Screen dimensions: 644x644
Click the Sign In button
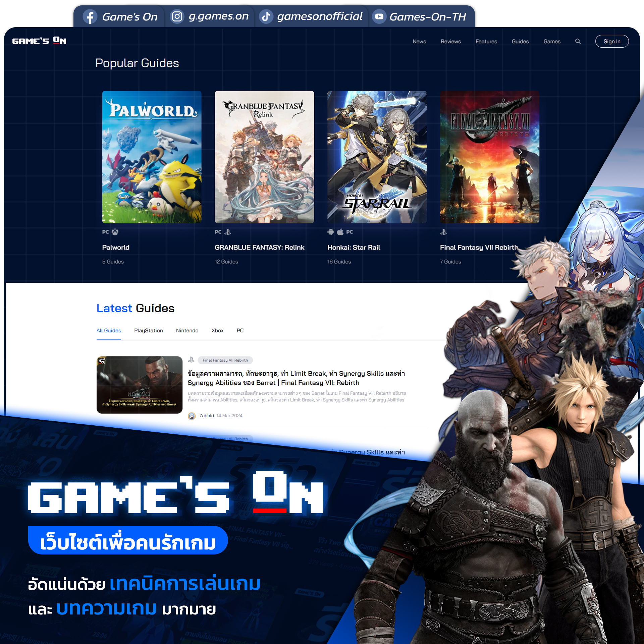click(612, 41)
